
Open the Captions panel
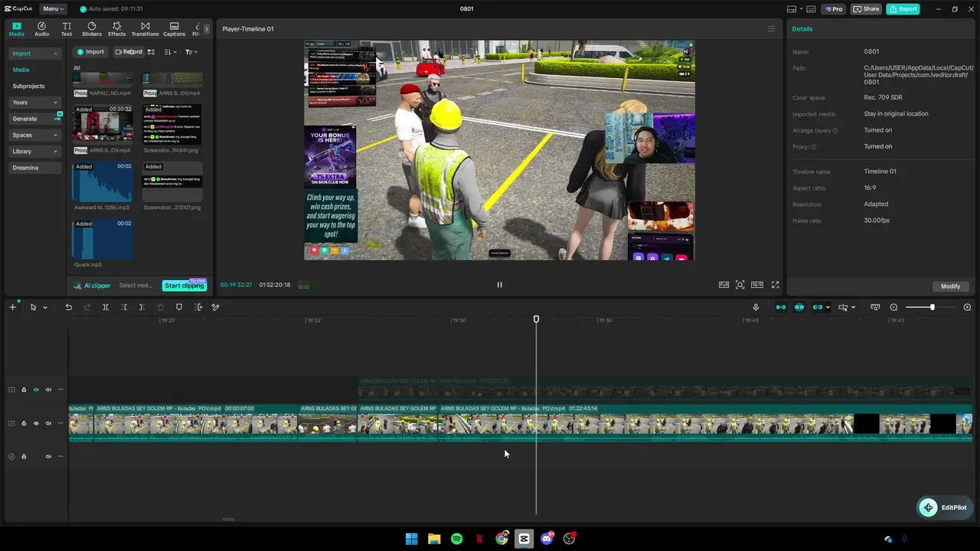tap(174, 29)
